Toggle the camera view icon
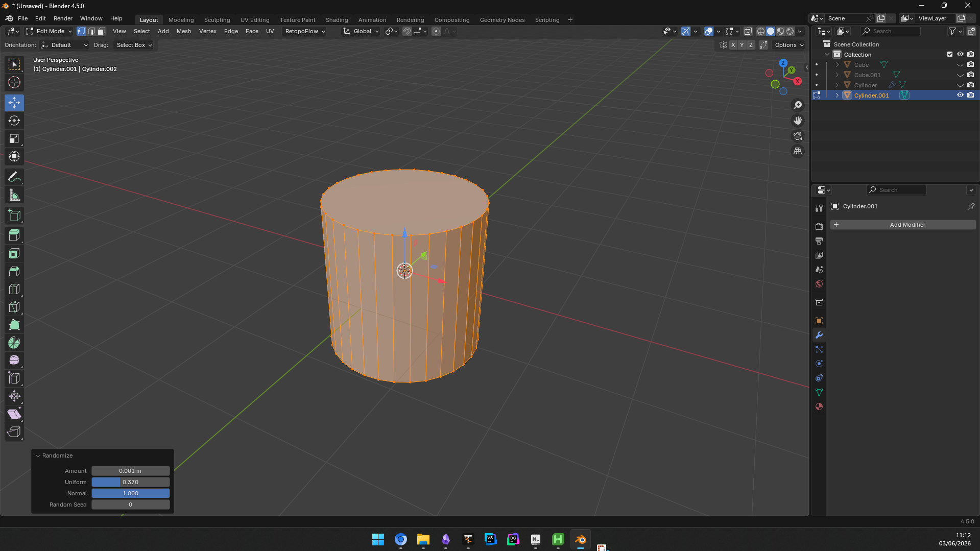980x551 pixels. 798,136
